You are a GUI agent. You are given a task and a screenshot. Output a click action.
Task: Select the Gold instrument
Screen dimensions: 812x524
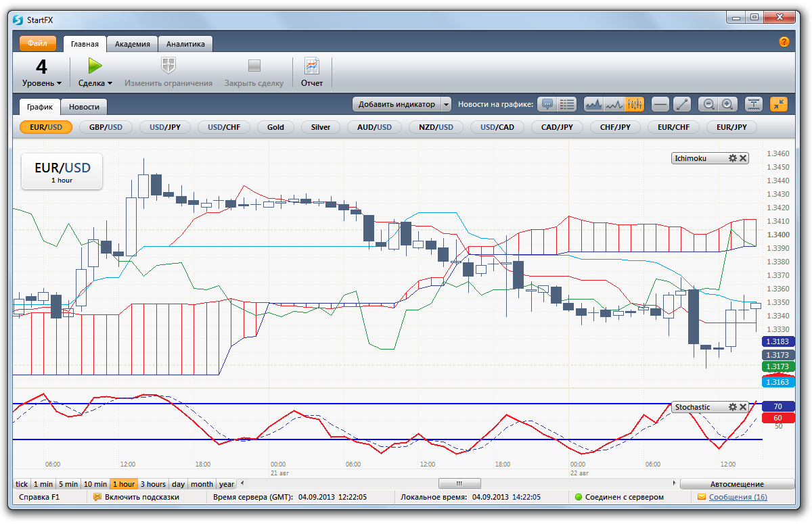point(275,127)
